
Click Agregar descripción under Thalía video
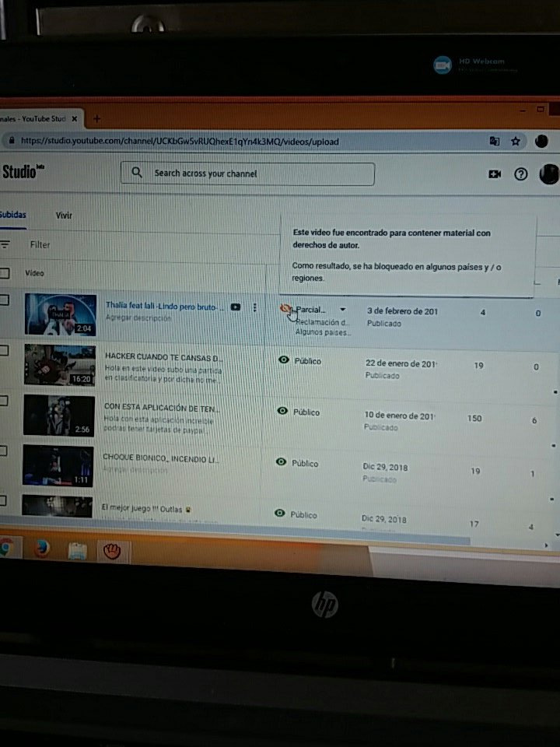(138, 318)
